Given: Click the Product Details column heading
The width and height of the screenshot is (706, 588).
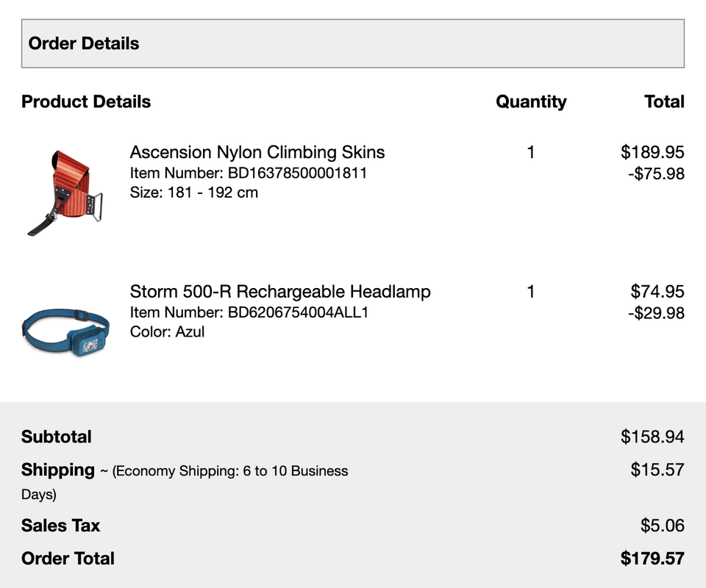Looking at the screenshot, I should 86,101.
